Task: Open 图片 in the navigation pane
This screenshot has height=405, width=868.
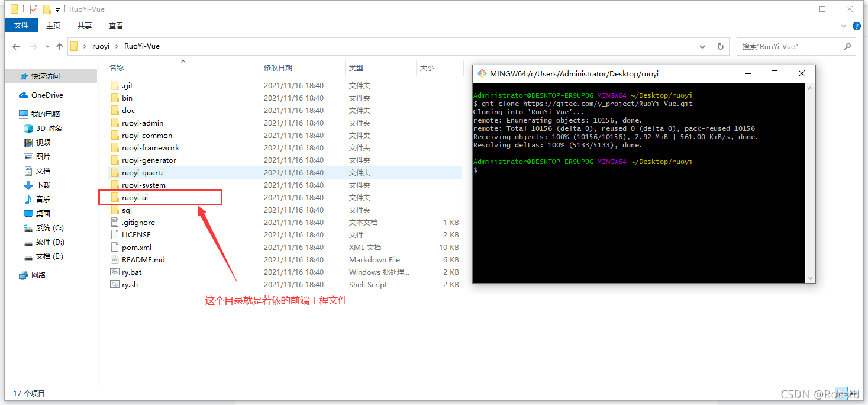Action: tap(43, 157)
